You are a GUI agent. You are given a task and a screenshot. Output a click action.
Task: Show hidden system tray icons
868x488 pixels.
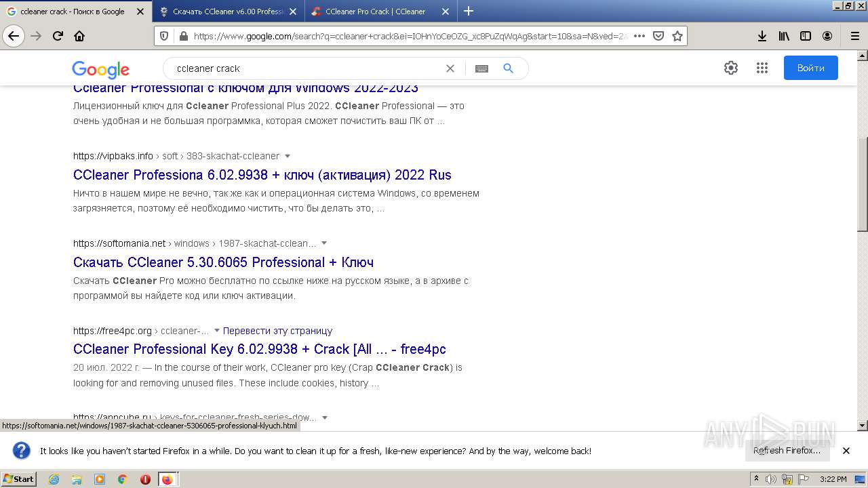coord(756,479)
